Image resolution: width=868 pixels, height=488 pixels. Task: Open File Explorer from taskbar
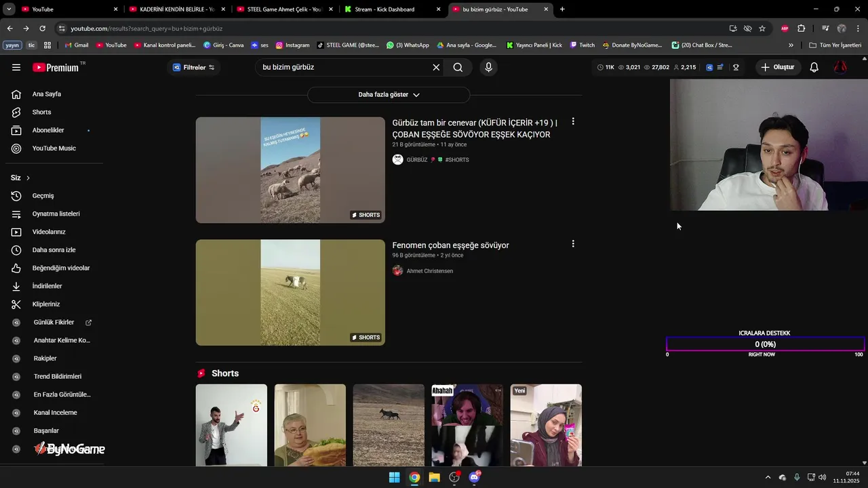434,477
